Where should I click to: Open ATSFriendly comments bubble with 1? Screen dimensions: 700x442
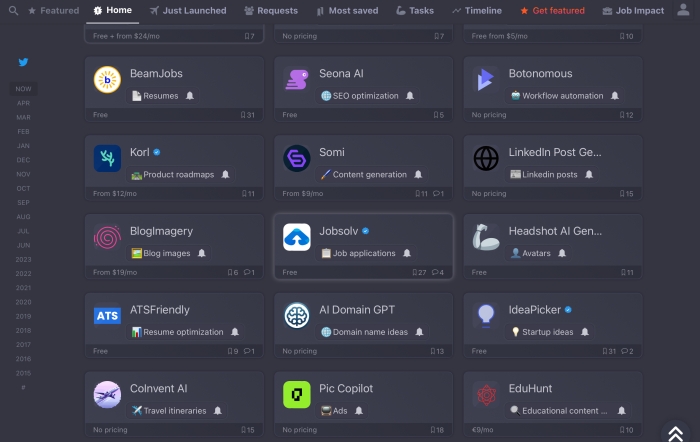click(249, 351)
